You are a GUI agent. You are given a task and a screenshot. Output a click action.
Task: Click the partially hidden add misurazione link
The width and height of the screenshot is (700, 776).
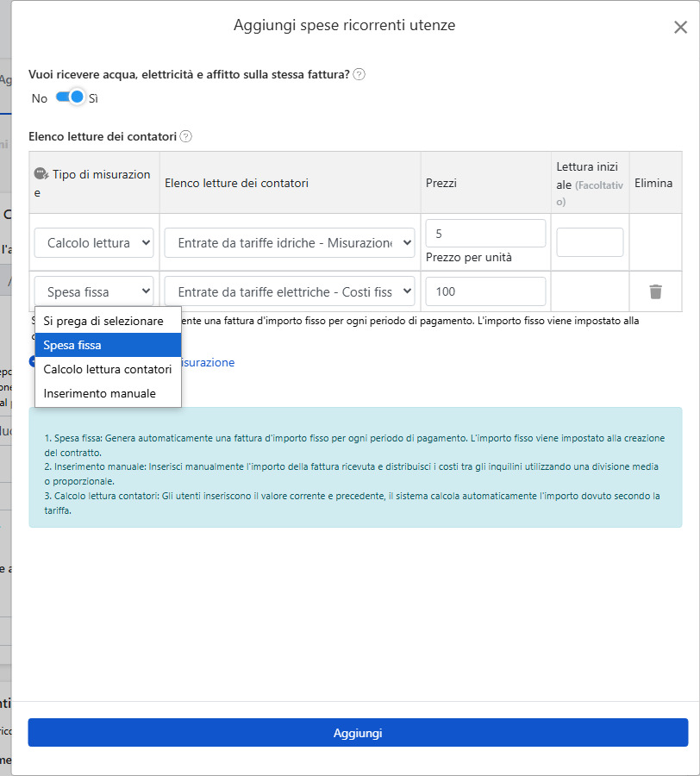pyautogui.click(x=208, y=362)
